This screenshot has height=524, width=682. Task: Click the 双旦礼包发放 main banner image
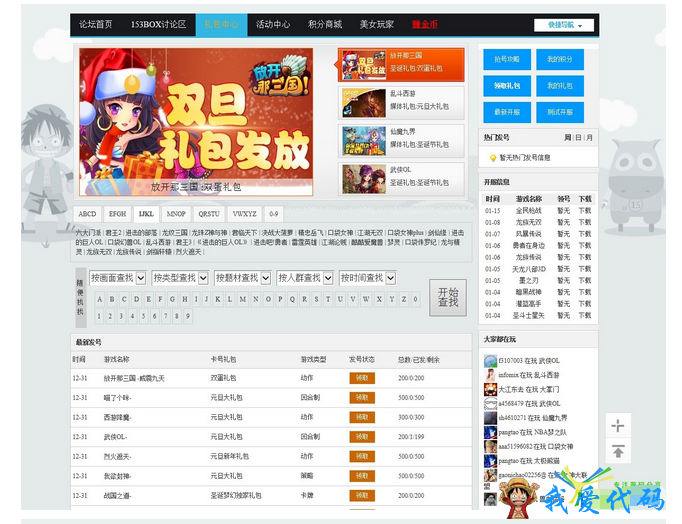point(196,122)
